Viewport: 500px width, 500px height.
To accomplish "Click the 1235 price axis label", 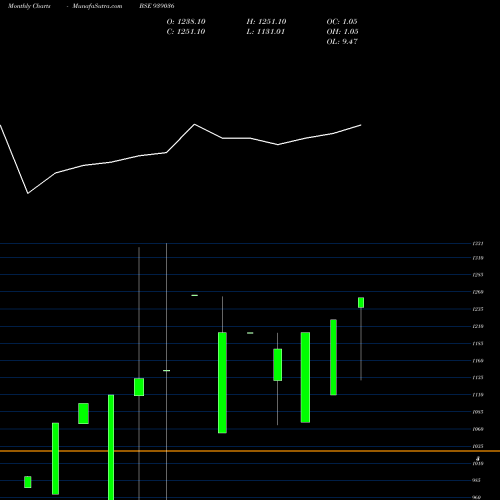I will [x=478, y=309].
